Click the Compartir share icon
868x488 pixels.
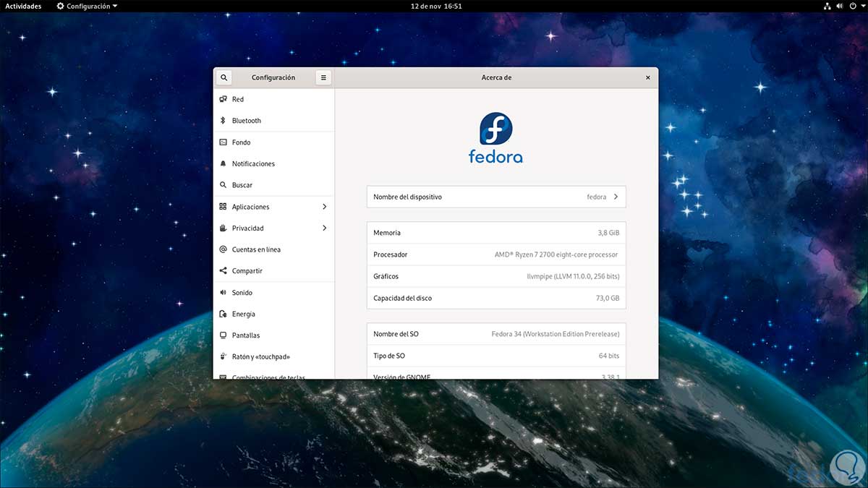coord(224,271)
